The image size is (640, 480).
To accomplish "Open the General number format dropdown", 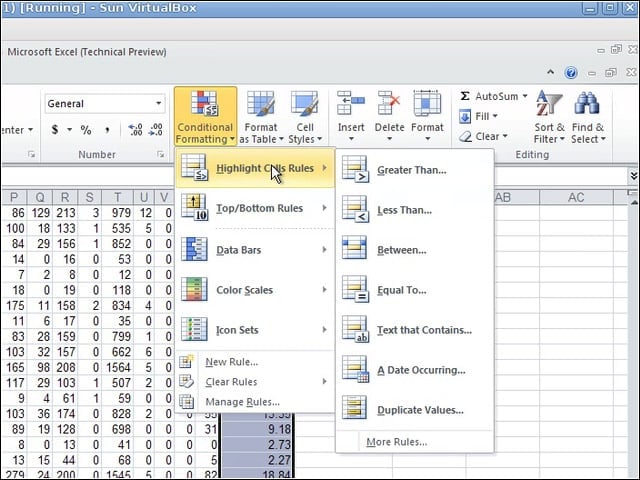I will [158, 103].
